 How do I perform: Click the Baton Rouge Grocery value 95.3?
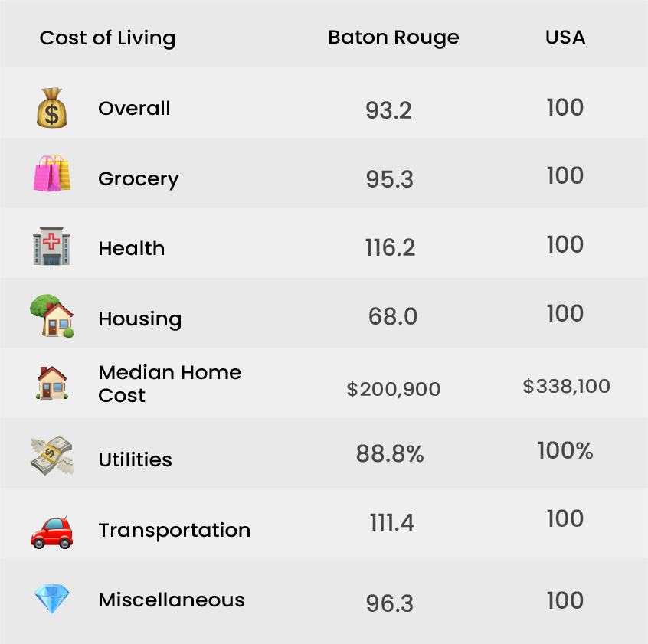coord(389,179)
